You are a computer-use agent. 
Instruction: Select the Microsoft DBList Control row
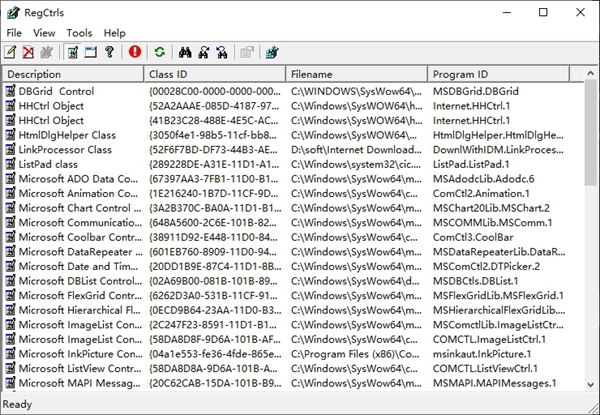pos(293,281)
